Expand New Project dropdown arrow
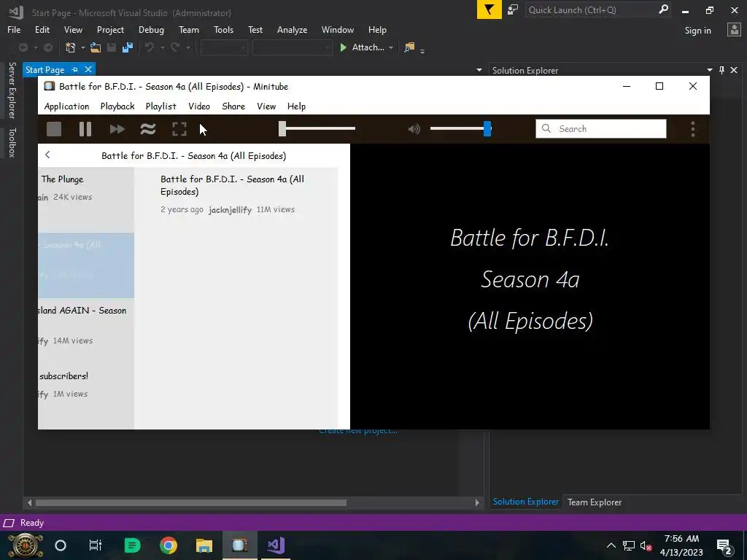Image resolution: width=747 pixels, height=560 pixels. point(82,47)
